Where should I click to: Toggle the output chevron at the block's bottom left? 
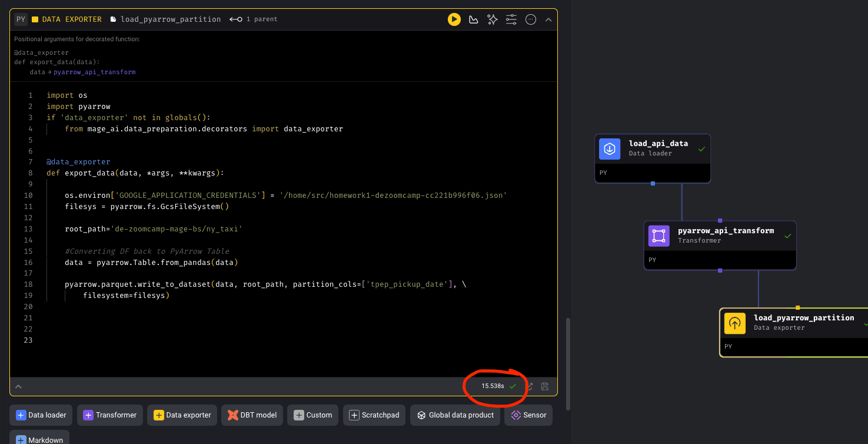[18, 387]
